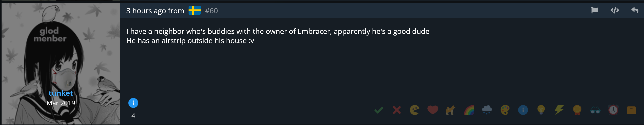This screenshot has width=644, height=125.
Task: React with the award ribbon icon
Action: (x=577, y=110)
